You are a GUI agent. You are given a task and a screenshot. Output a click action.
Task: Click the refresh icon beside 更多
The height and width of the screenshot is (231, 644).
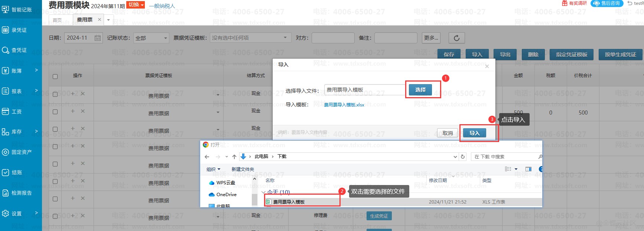pyautogui.click(x=456, y=38)
